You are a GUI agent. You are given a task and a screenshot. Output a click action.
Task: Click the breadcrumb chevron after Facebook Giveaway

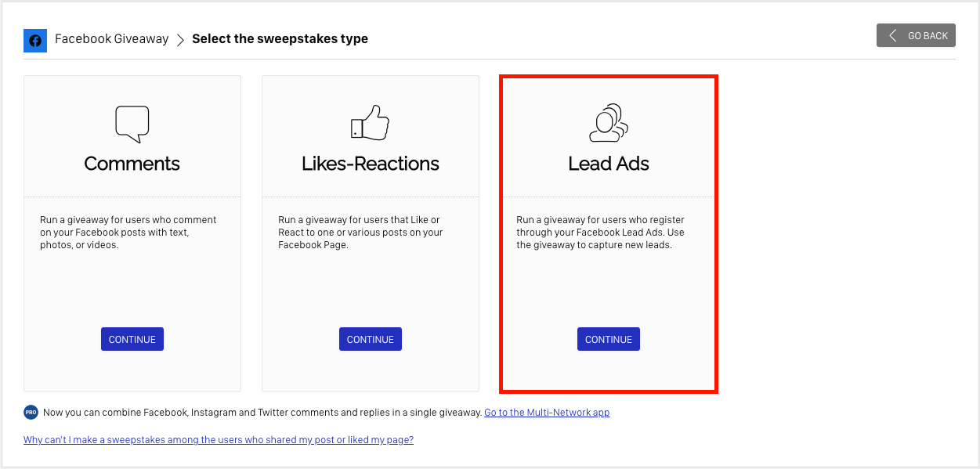click(180, 39)
